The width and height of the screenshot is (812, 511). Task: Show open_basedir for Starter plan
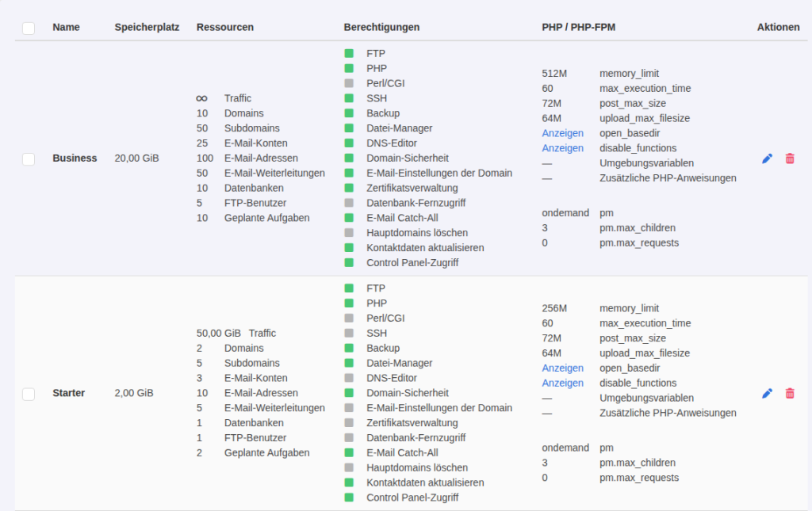[x=562, y=368]
